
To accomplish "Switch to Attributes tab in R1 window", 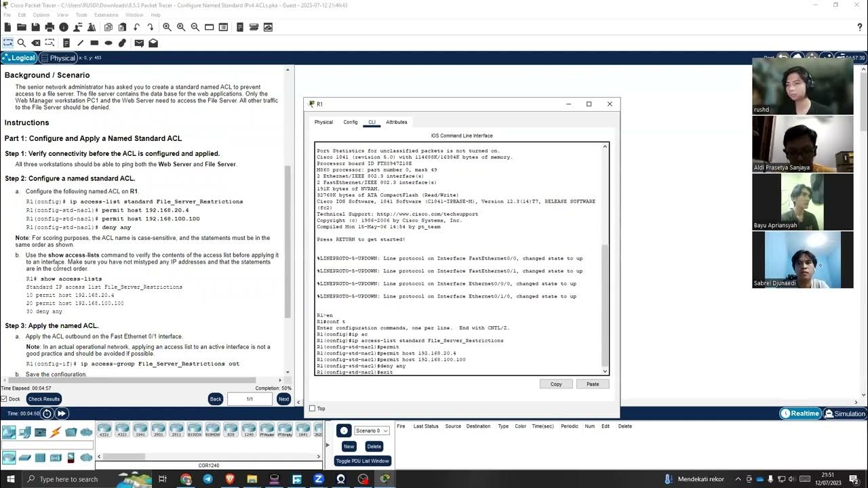I will tap(397, 122).
